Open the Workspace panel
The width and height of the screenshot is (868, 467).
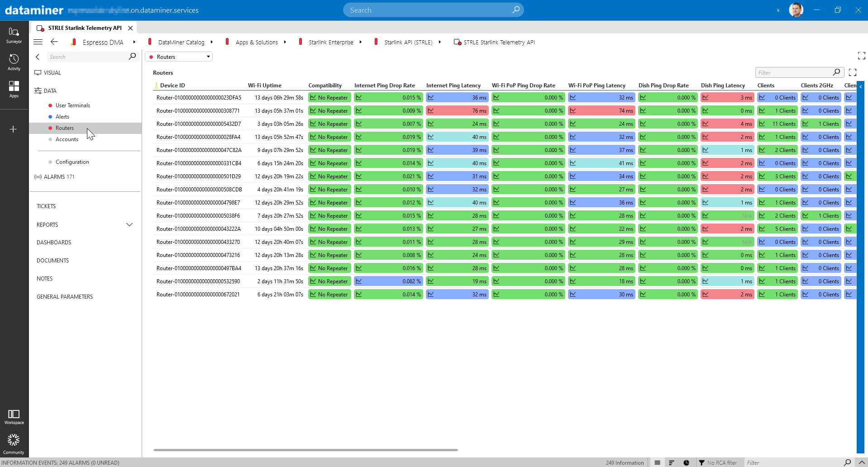coord(14,417)
